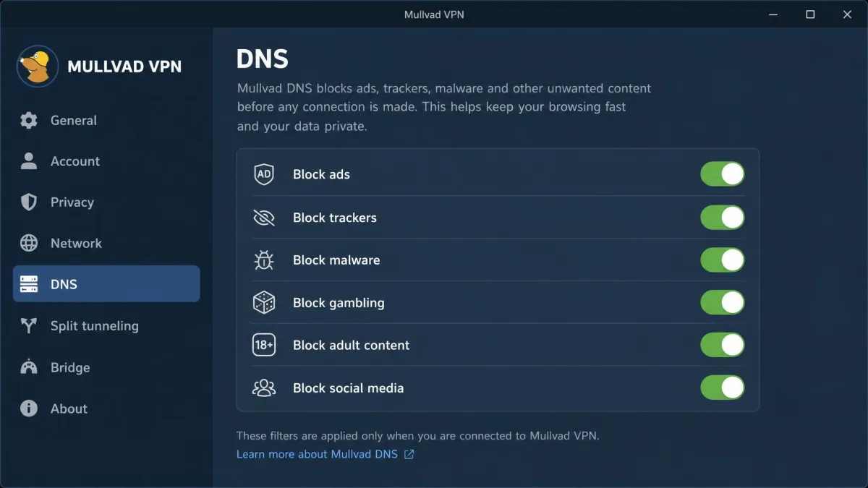
Task: Close the Mullvad VPN window
Action: pyautogui.click(x=846, y=14)
